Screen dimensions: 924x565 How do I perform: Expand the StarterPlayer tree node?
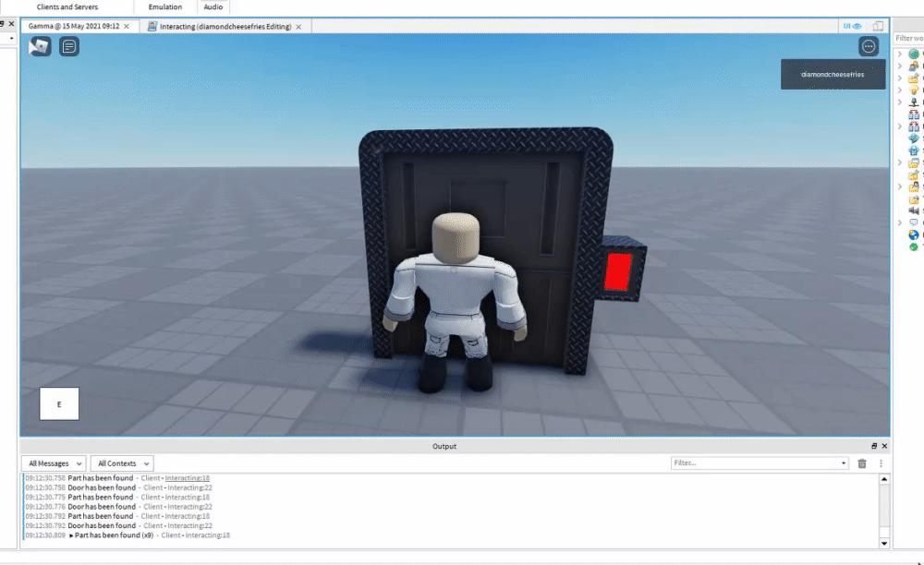(x=900, y=186)
